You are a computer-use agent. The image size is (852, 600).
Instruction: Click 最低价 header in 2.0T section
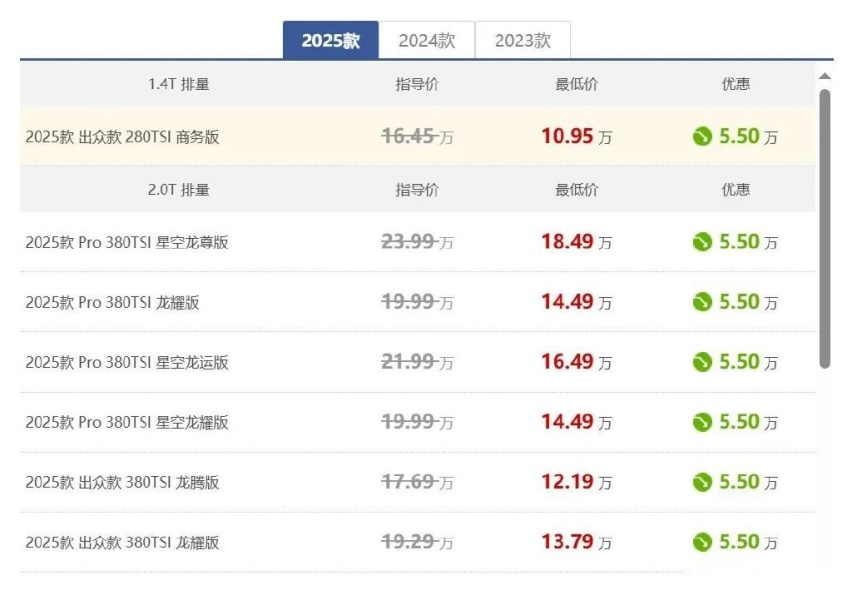tap(577, 190)
